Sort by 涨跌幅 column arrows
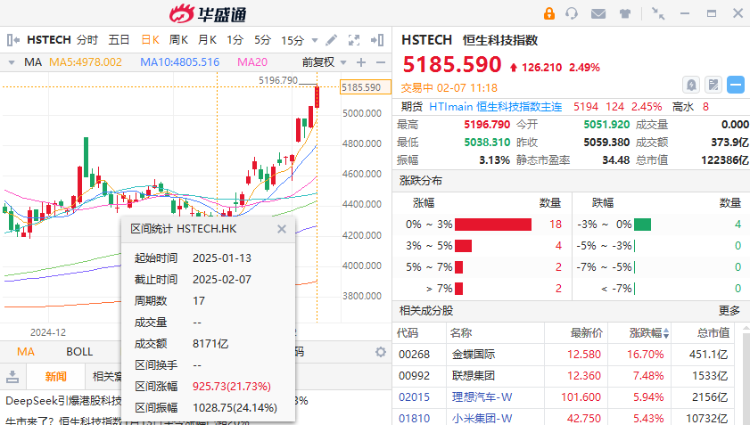The height and width of the screenshot is (425, 750). (x=666, y=333)
